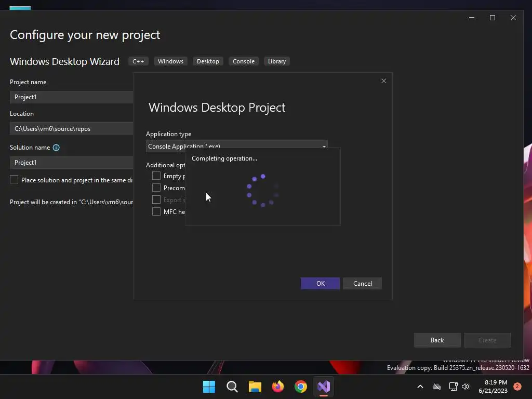Open notification center badge

[517, 387]
